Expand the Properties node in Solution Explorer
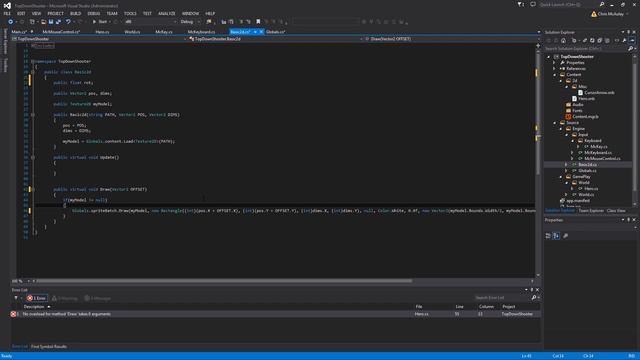 554,62
